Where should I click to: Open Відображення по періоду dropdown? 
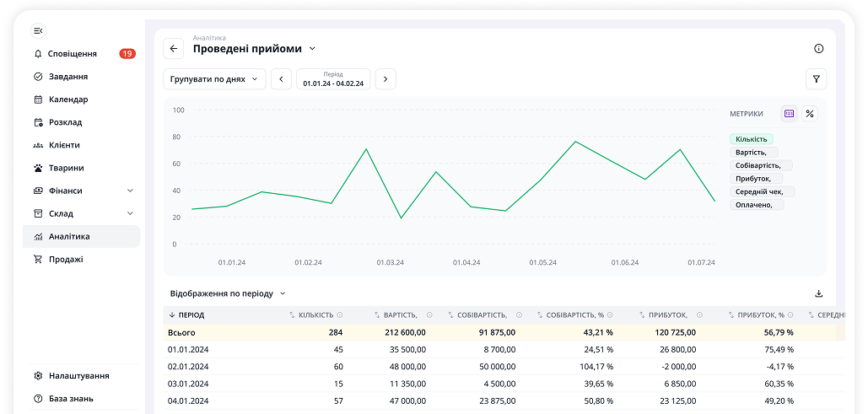228,293
